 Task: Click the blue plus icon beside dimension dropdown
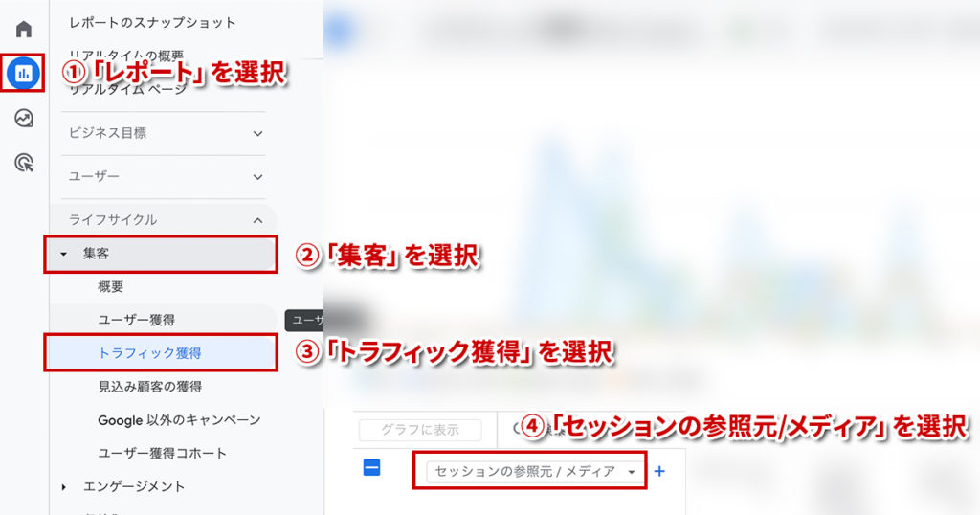tap(659, 471)
